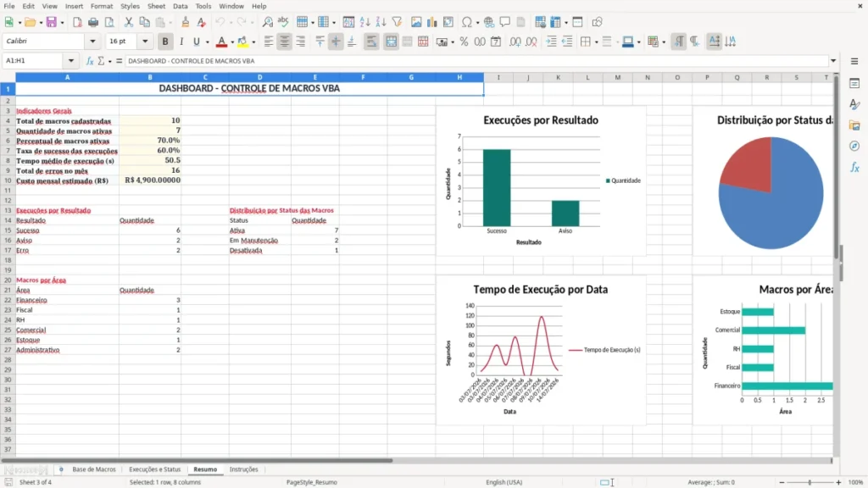Switch to Execuções e Status sheet tab
The image size is (868, 488).
point(155,469)
